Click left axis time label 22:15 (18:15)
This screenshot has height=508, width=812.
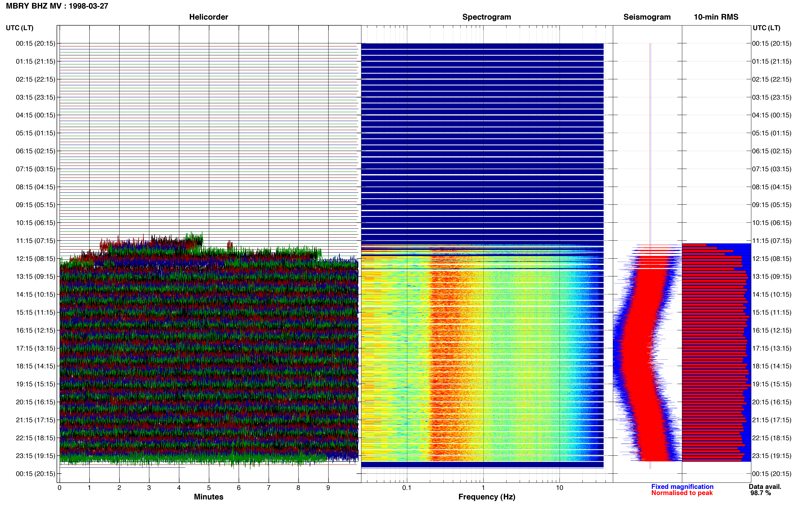coord(36,438)
